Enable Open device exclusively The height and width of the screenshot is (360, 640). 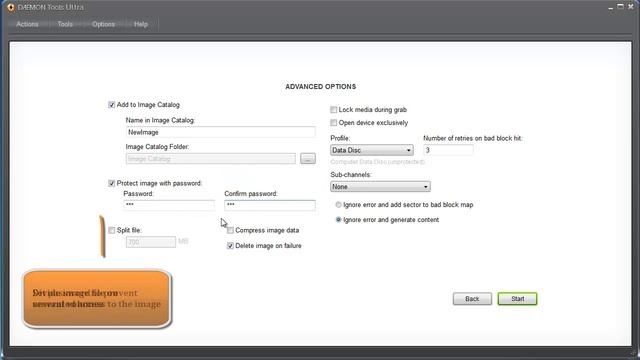click(x=333, y=123)
